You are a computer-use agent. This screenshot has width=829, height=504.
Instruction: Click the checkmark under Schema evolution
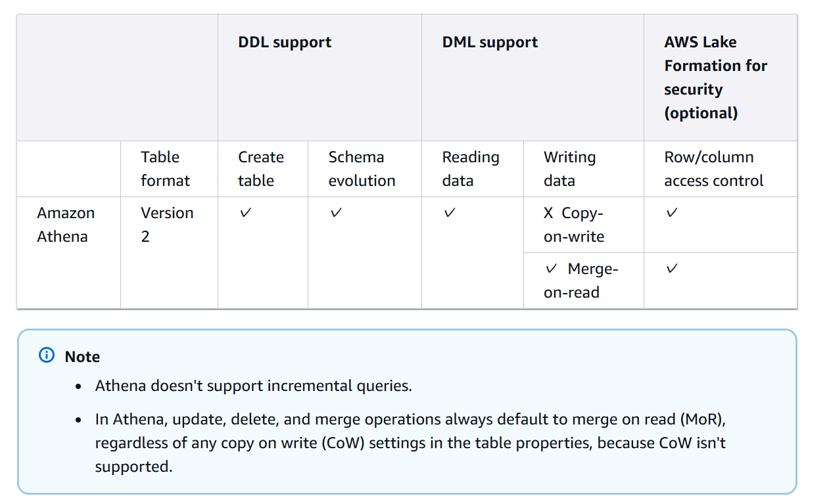pos(336,213)
